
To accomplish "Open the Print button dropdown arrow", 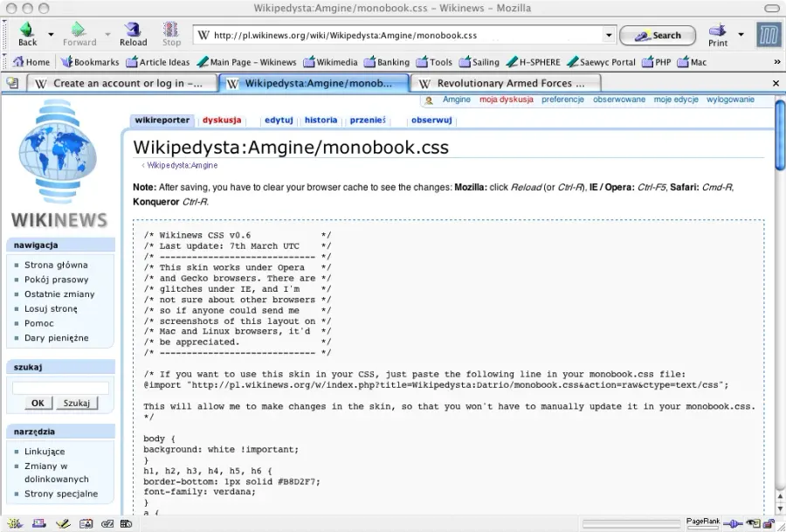I will tap(741, 35).
